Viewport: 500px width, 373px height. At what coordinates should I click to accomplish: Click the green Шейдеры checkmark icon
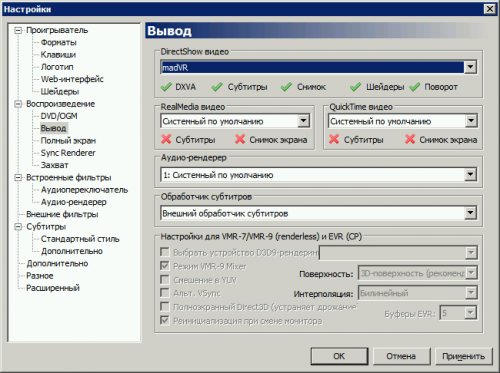(355, 87)
